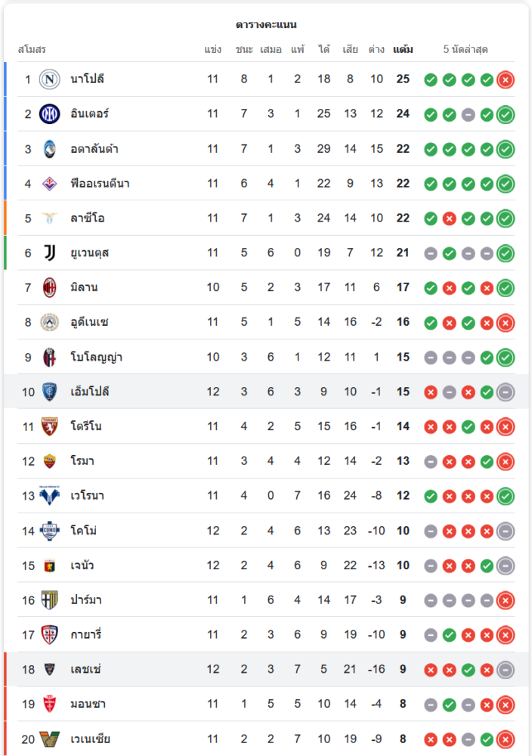Screen dimensions: 532x756
Task: Click the สโมสร column header
Action: tap(32, 49)
